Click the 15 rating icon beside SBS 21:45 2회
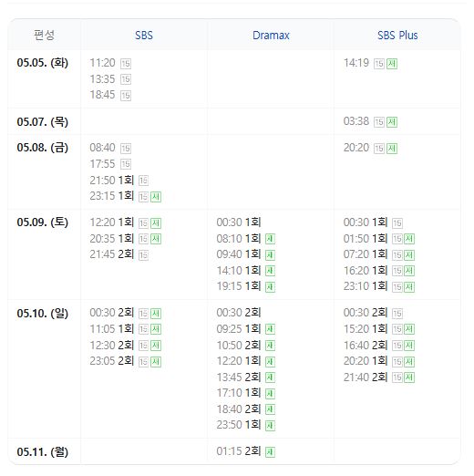474x476 pixels. (143, 255)
